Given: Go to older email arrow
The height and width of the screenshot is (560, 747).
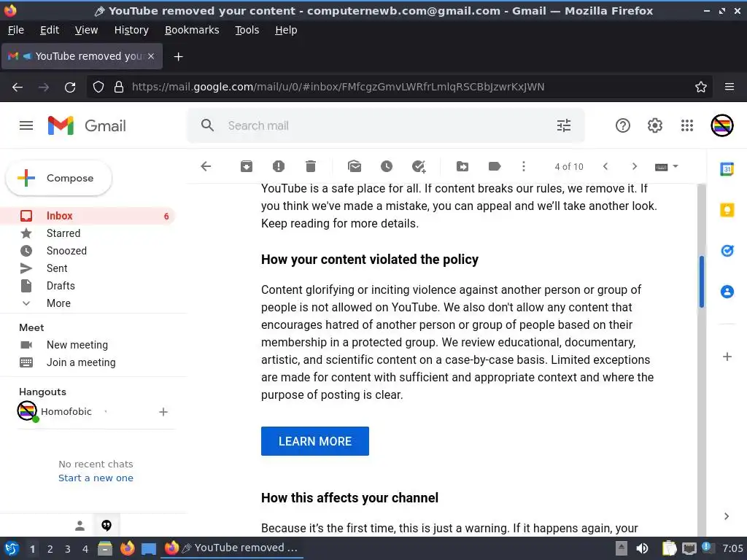Looking at the screenshot, I should point(634,166).
